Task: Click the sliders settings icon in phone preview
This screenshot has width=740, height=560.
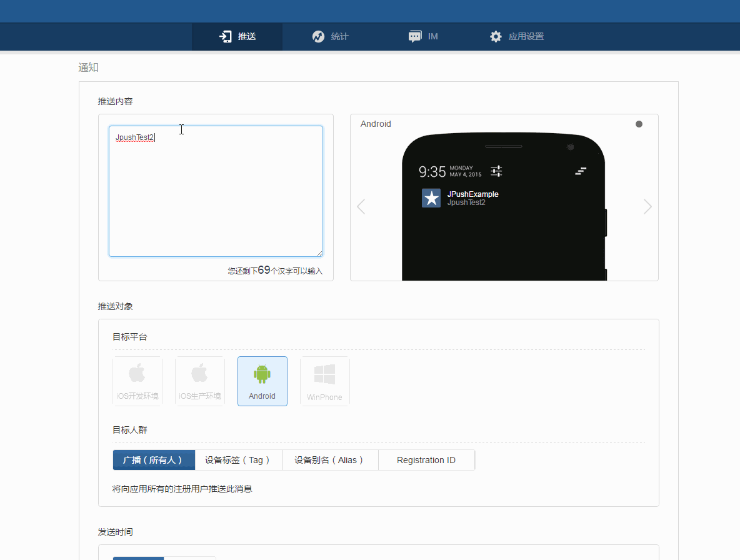Action: click(496, 171)
